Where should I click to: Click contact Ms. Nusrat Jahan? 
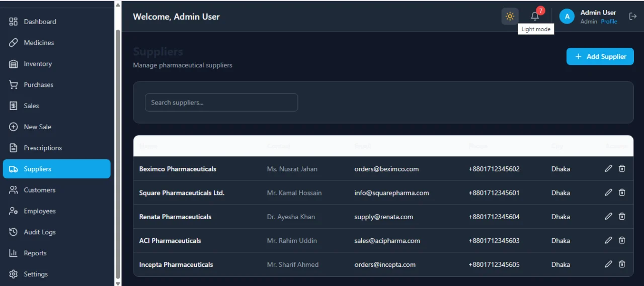tap(292, 169)
